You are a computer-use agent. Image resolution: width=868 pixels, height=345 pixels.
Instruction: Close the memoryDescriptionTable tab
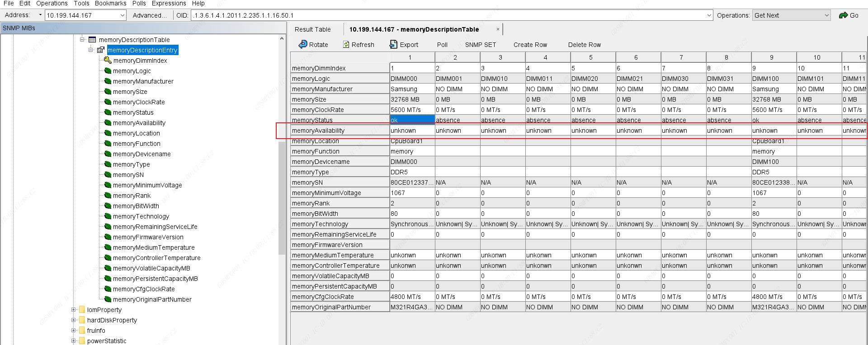click(x=498, y=29)
